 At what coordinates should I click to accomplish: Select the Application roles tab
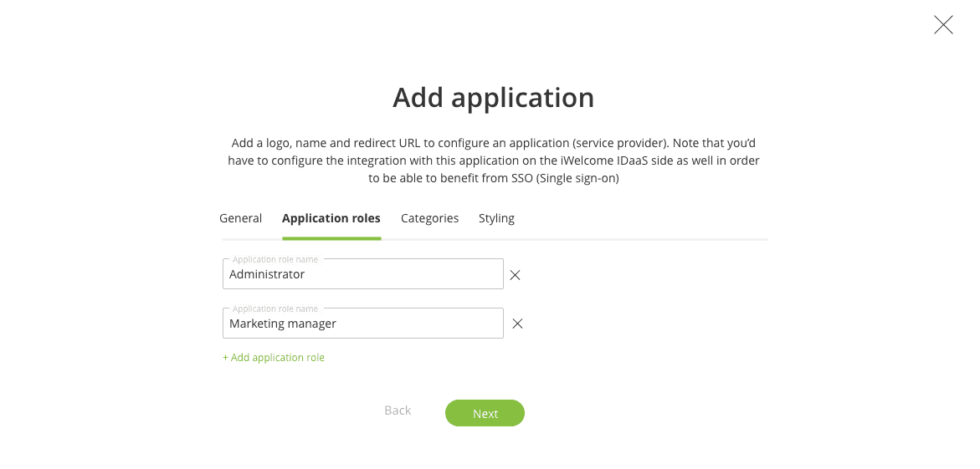tap(331, 218)
